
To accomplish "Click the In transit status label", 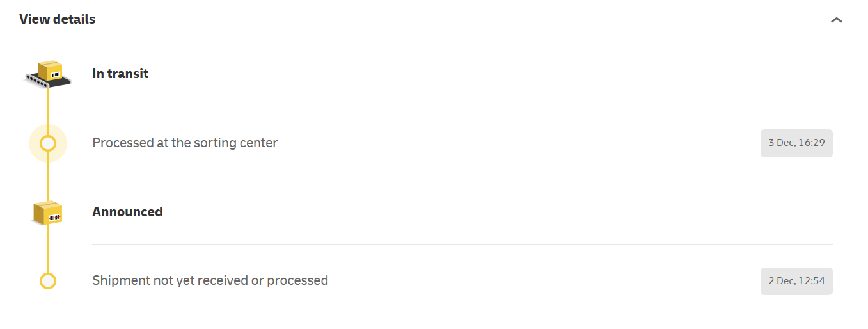I will [120, 74].
